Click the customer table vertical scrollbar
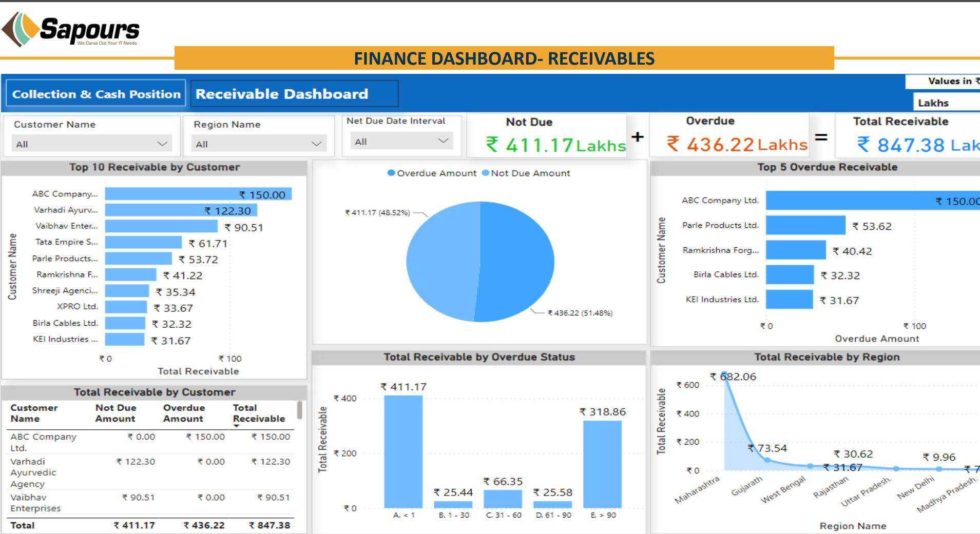This screenshot has width=980, height=534. (x=299, y=410)
